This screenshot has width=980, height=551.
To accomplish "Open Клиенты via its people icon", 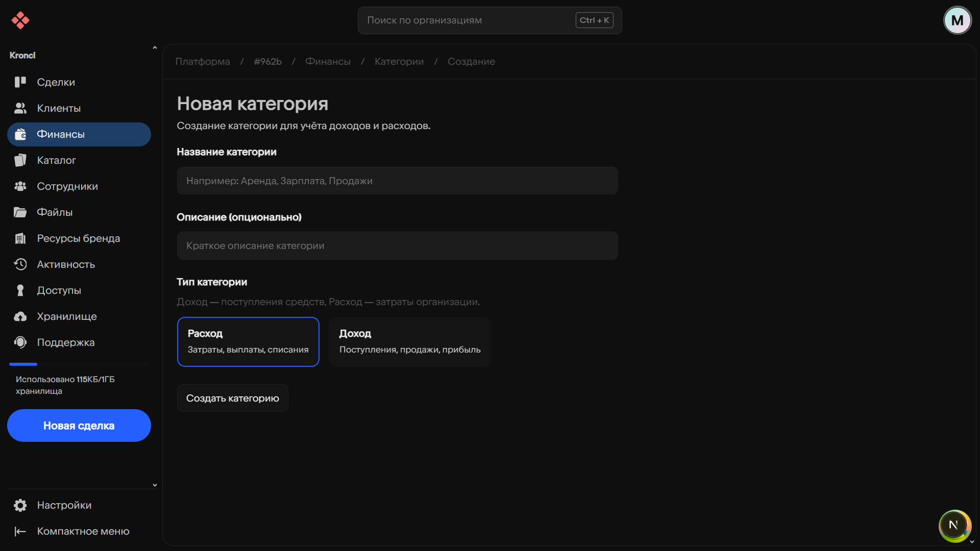I will [x=20, y=108].
